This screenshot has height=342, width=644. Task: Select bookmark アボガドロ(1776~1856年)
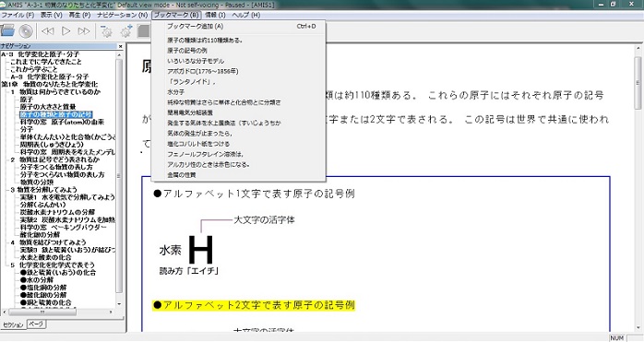(x=239, y=71)
